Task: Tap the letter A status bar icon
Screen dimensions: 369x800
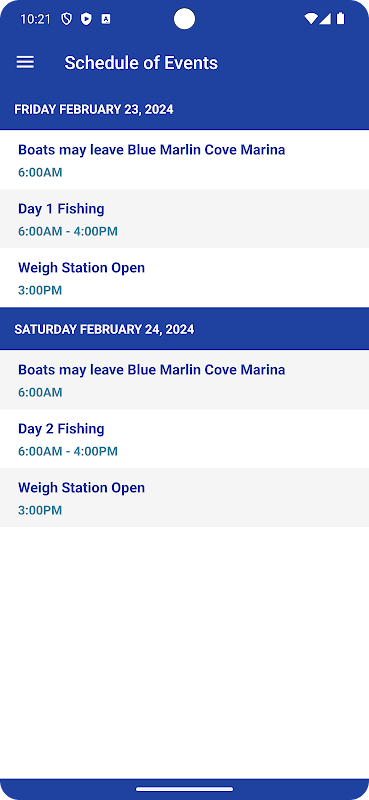Action: [106, 19]
